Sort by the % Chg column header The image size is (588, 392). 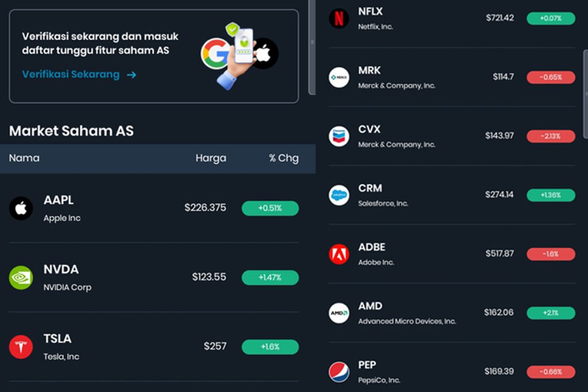tap(284, 158)
